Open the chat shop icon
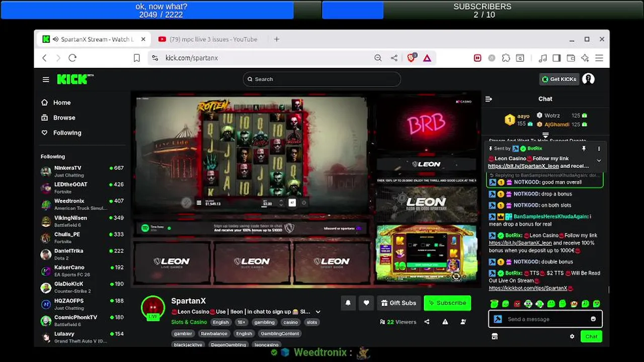This screenshot has width=644, height=362. [x=495, y=336]
